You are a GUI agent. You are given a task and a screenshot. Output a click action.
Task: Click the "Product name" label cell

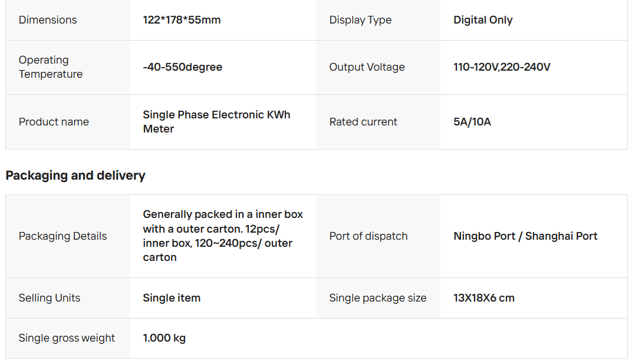click(54, 122)
